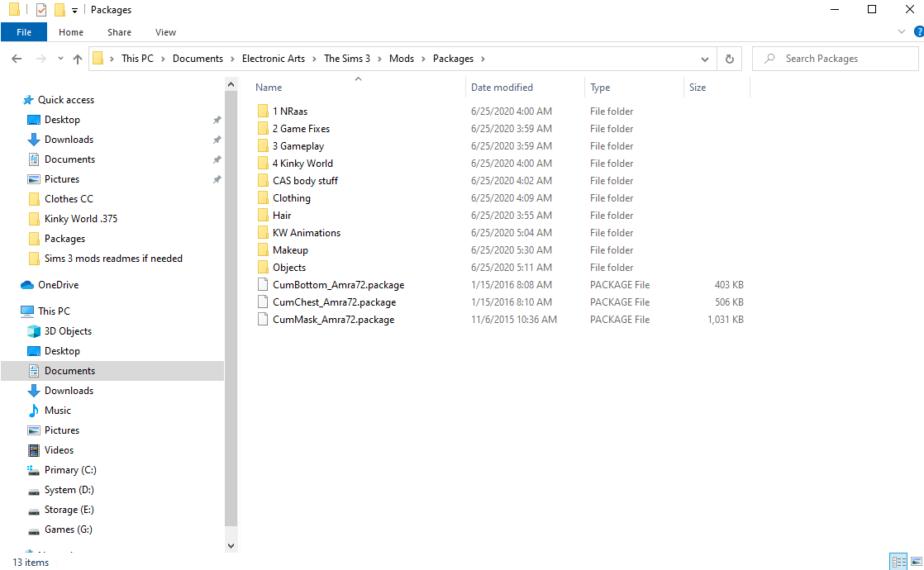Select the Objects folder icon

(x=263, y=268)
